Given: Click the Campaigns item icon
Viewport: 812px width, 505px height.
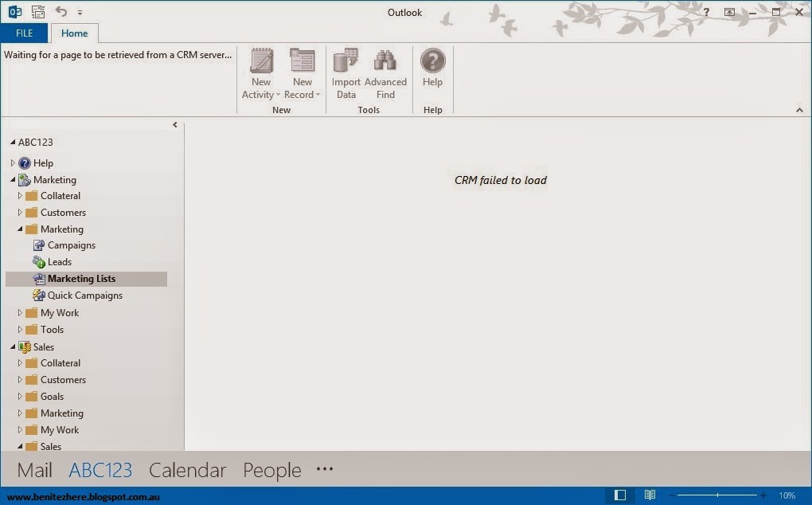Looking at the screenshot, I should click(x=39, y=245).
